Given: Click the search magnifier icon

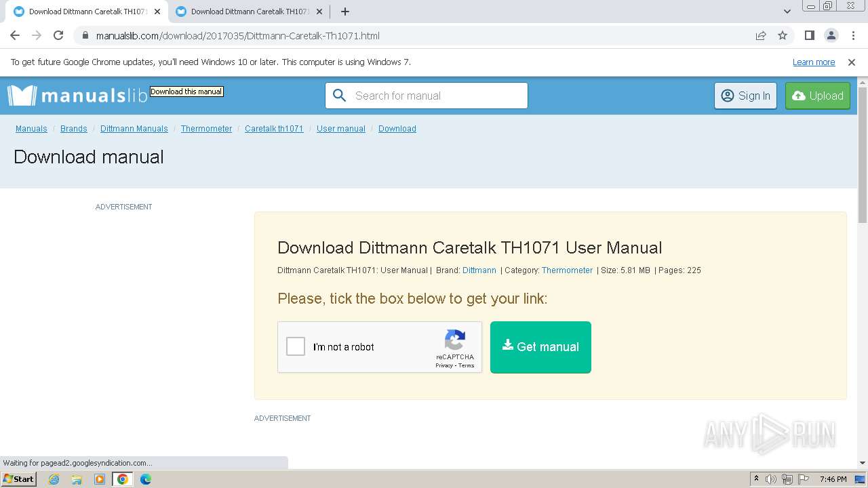Looking at the screenshot, I should click(340, 96).
